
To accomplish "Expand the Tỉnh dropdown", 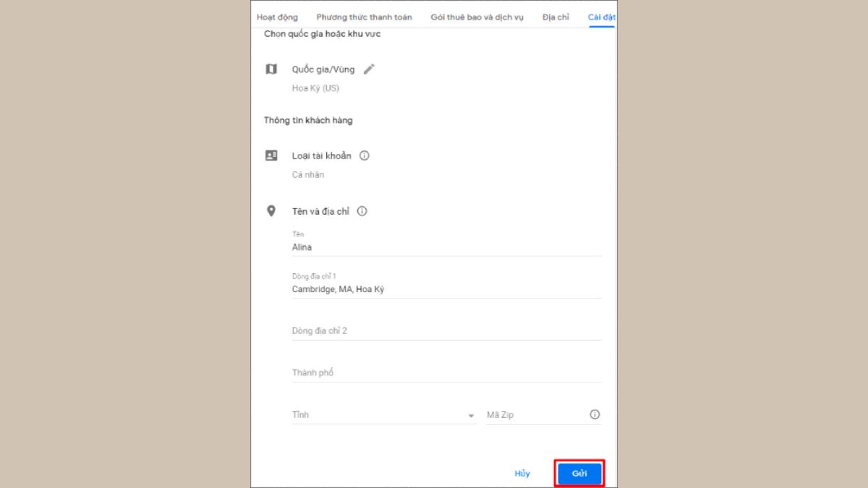I will click(471, 416).
